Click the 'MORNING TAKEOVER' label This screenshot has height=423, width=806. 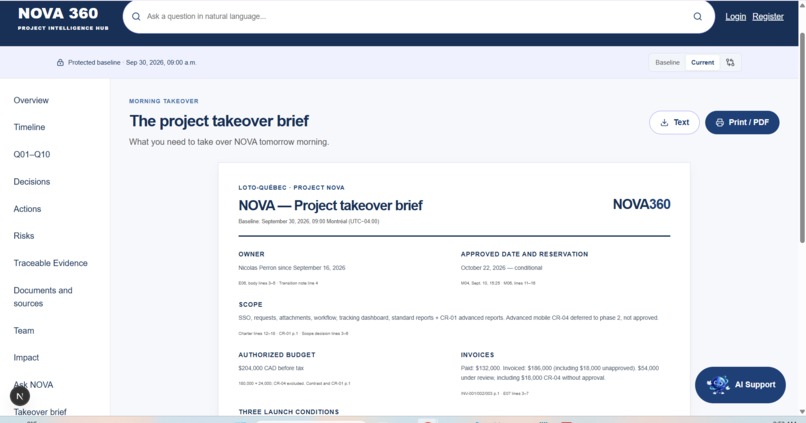click(163, 101)
